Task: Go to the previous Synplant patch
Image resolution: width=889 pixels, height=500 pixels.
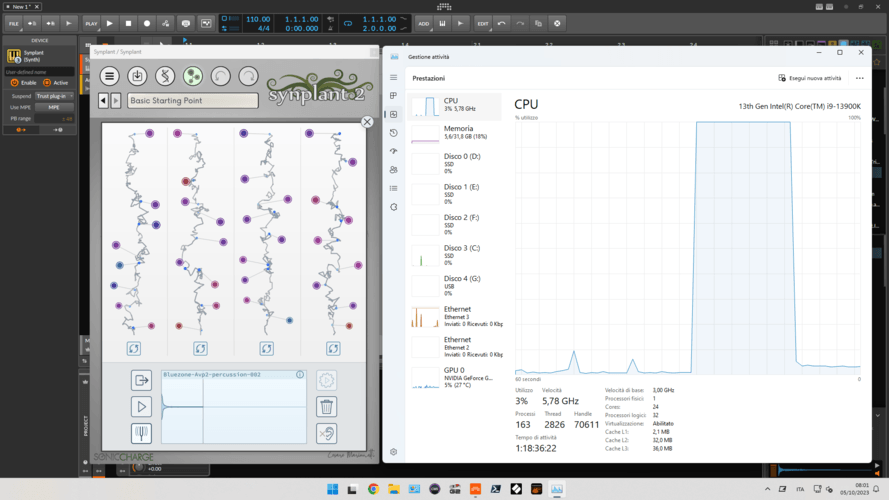Action: point(103,101)
